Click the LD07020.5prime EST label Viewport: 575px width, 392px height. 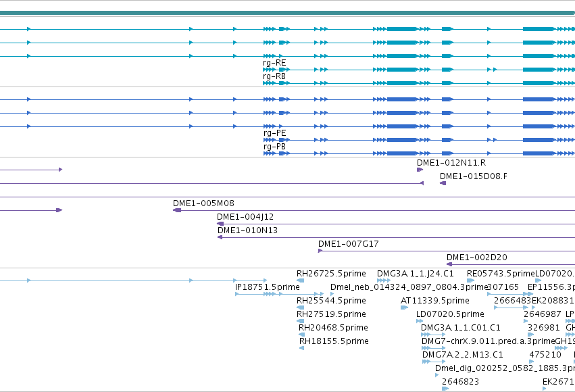[450, 314]
